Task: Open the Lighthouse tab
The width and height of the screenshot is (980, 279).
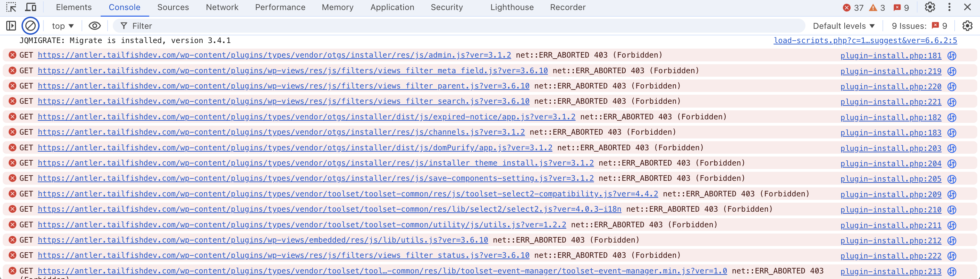Action: 512,7
